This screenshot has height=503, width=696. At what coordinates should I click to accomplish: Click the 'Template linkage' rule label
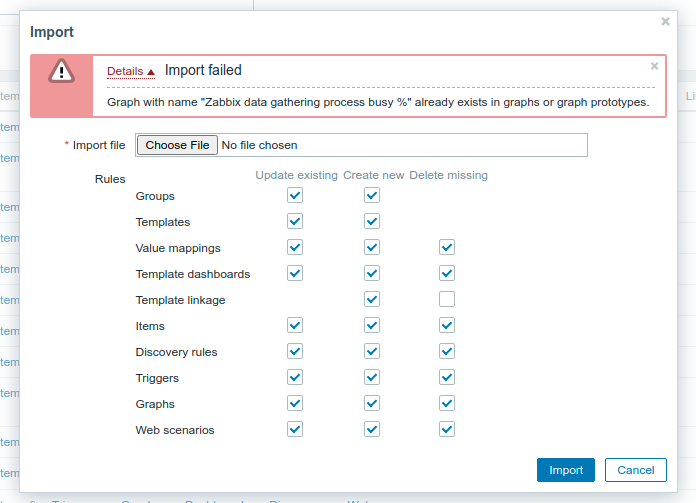point(180,300)
